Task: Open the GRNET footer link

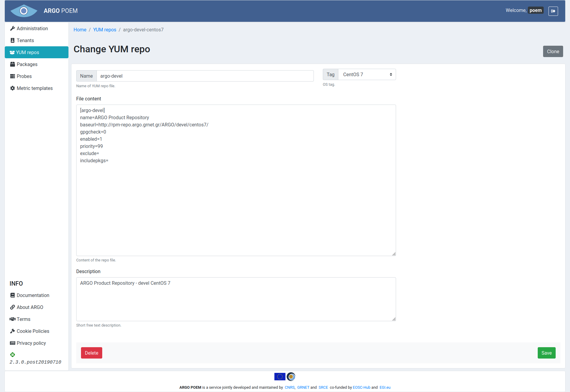Action: pyautogui.click(x=303, y=388)
